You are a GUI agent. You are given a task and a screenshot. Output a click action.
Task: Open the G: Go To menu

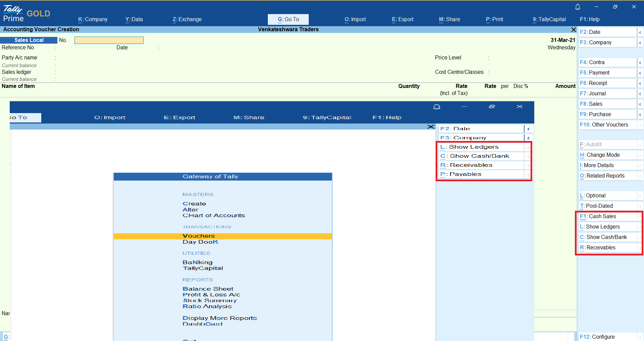tap(288, 19)
